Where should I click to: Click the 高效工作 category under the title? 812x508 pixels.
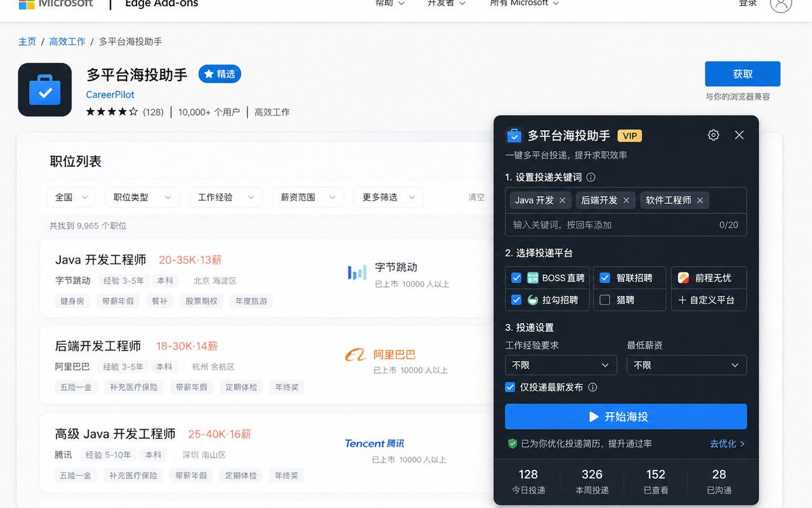click(x=272, y=112)
